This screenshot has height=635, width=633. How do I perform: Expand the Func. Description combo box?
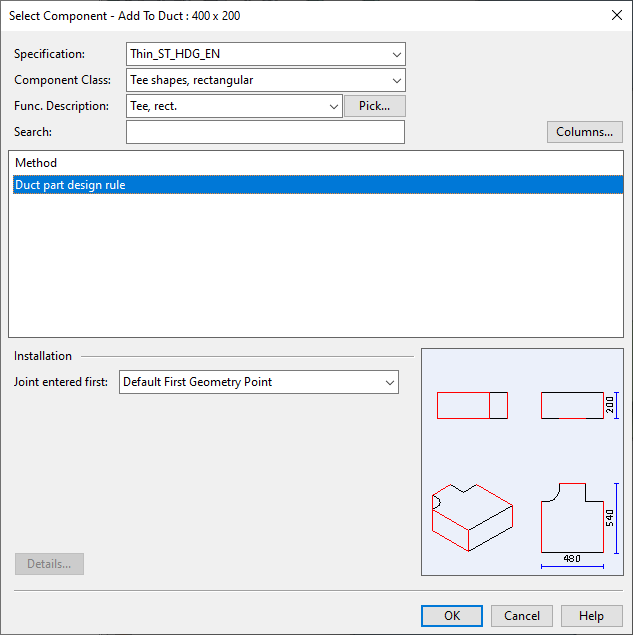pos(234,106)
